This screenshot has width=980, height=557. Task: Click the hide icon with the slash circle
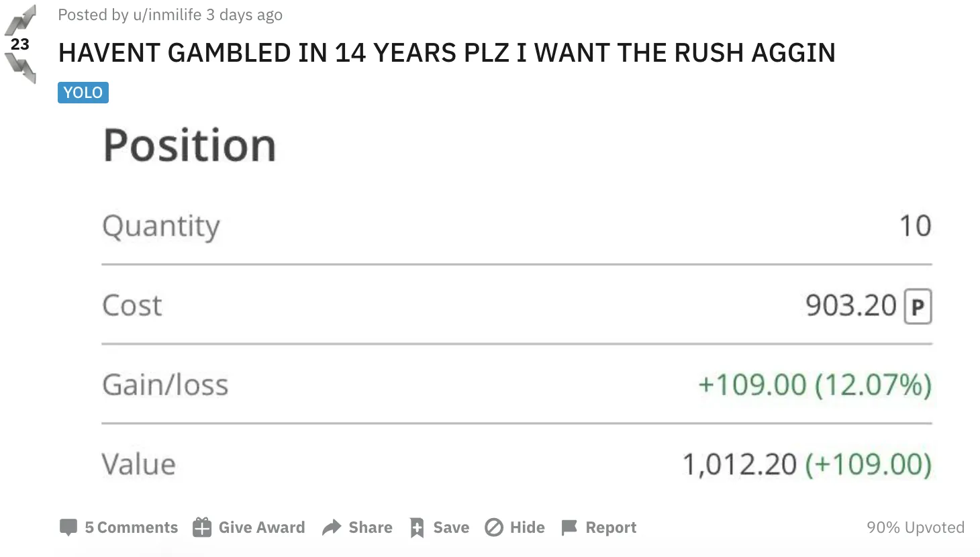494,527
